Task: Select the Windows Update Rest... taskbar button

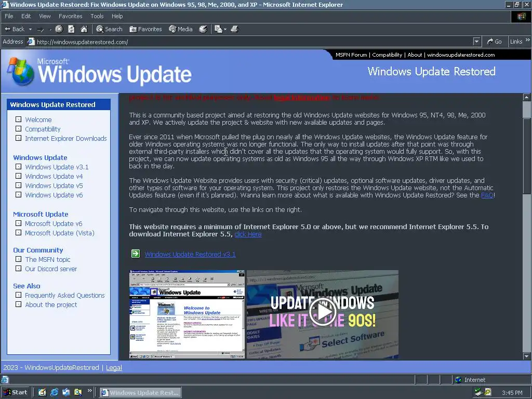Action: (x=140, y=393)
